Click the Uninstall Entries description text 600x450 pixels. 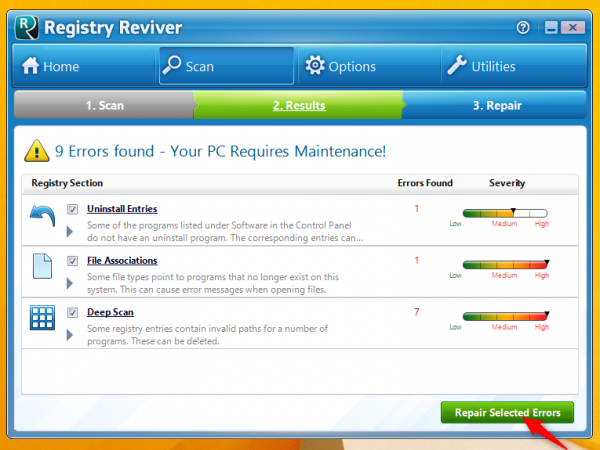(x=225, y=232)
